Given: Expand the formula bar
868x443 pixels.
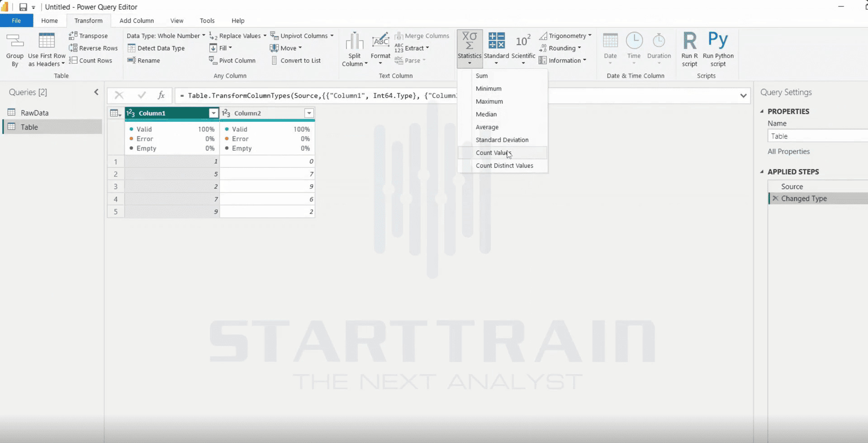Looking at the screenshot, I should (x=743, y=95).
